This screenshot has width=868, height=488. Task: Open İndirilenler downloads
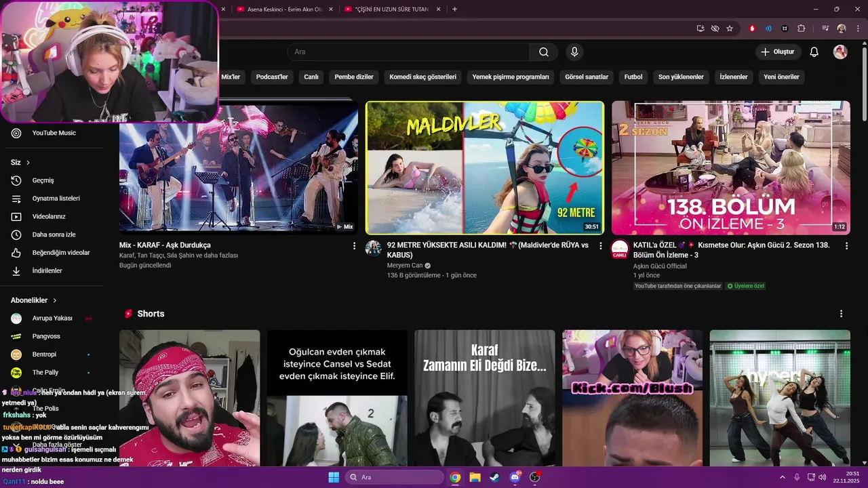coord(54,271)
